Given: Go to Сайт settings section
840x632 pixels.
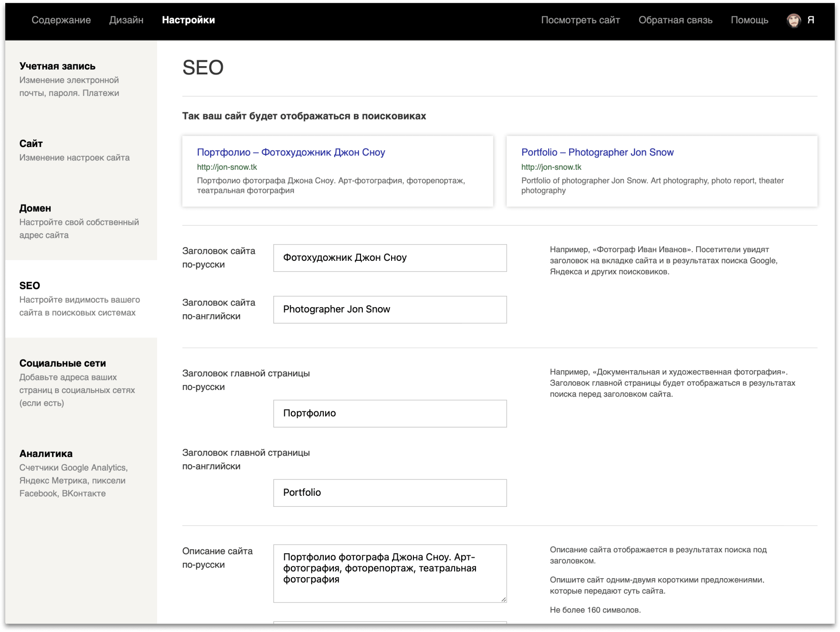Looking at the screenshot, I should click(31, 144).
